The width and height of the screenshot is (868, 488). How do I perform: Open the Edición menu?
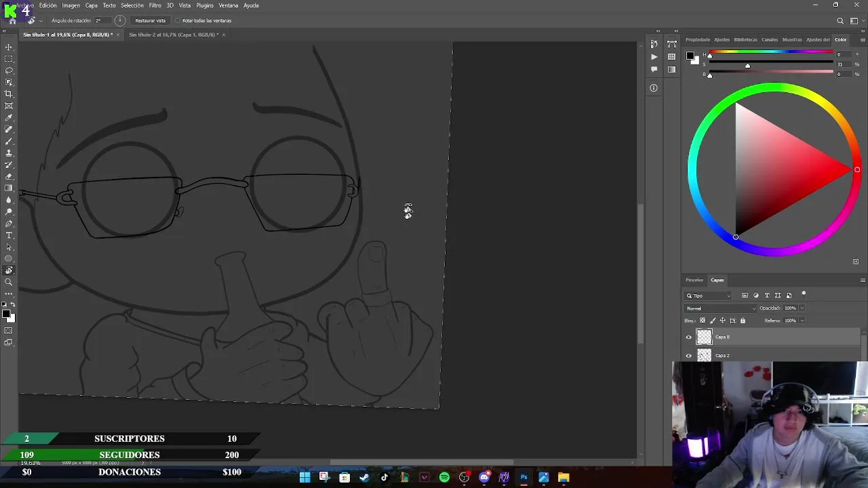tap(48, 5)
